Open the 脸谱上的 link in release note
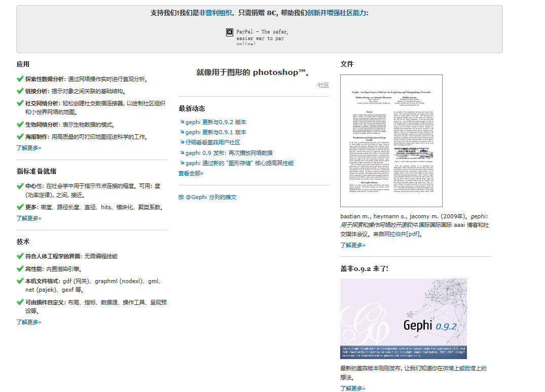Screen dimensions: 545x392 pyautogui.click(x=476, y=368)
